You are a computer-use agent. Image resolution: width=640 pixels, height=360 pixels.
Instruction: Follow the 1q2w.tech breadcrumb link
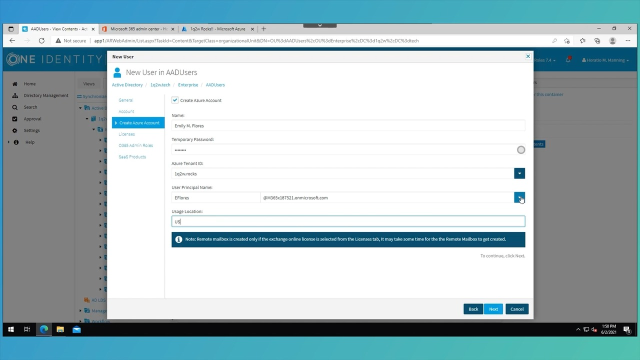pyautogui.click(x=160, y=85)
